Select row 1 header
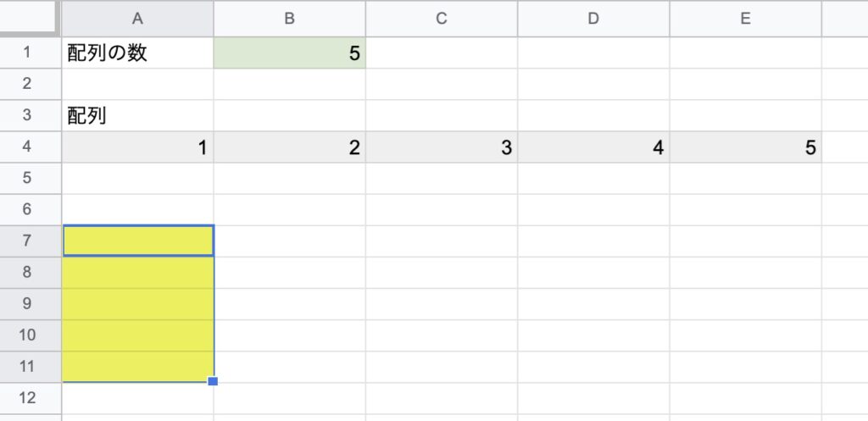This screenshot has width=868, height=421. click(x=31, y=53)
